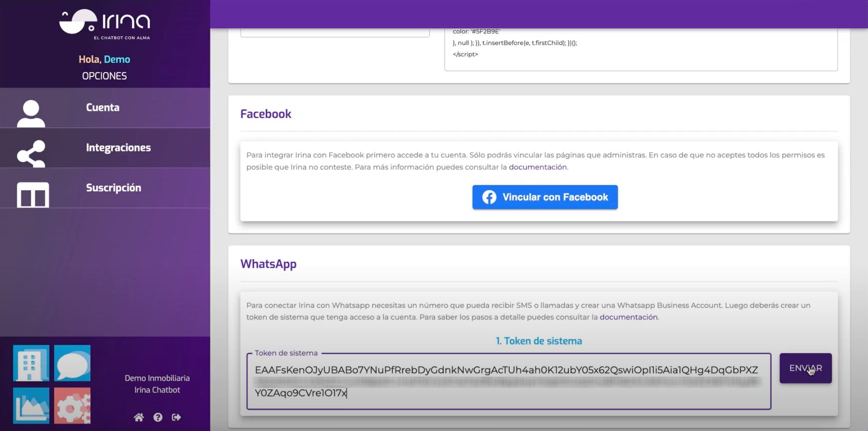This screenshot has width=868, height=431.
Task: Select Cuenta menu item
Action: [x=105, y=108]
